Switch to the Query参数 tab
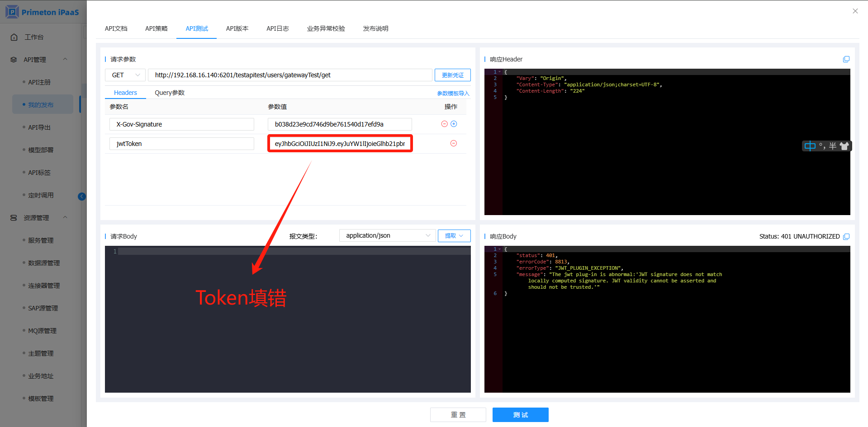This screenshot has height=427, width=868. coord(170,93)
